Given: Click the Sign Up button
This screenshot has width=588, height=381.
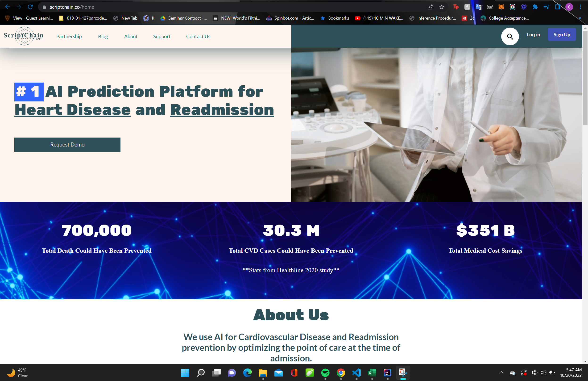Looking at the screenshot, I should [x=562, y=35].
